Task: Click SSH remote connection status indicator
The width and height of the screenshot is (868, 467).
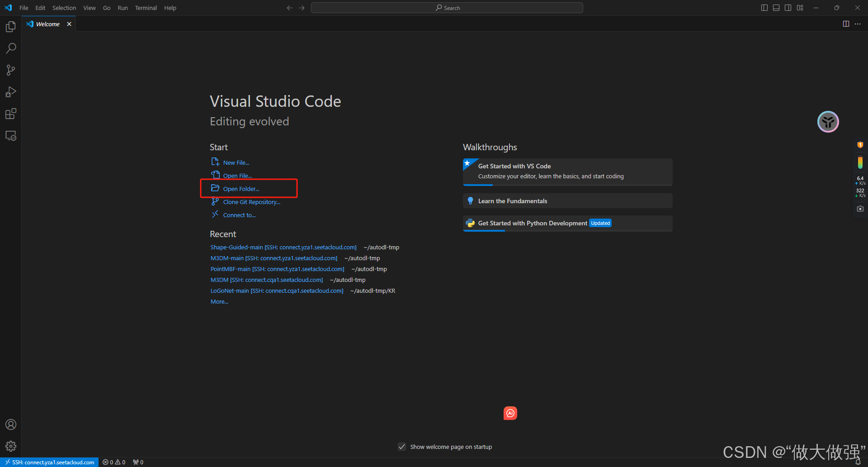Action: (x=49, y=462)
